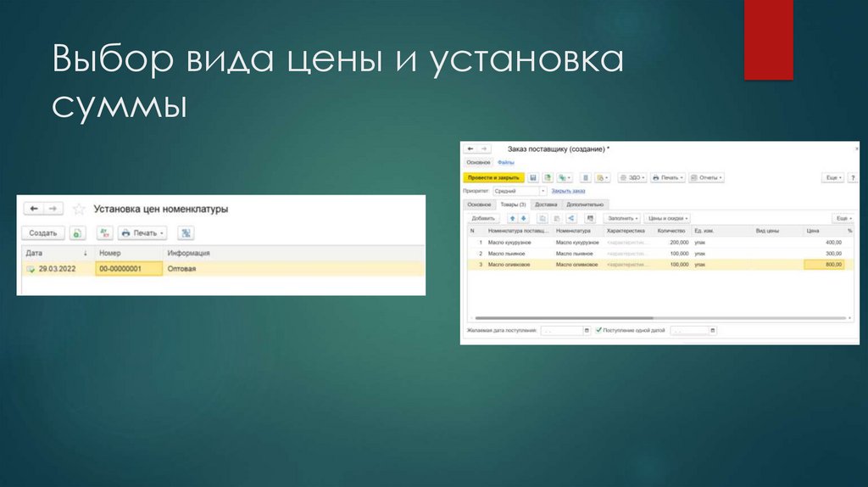Open the top Основное navigation section
Screen dimensions: 868x487
(x=478, y=163)
